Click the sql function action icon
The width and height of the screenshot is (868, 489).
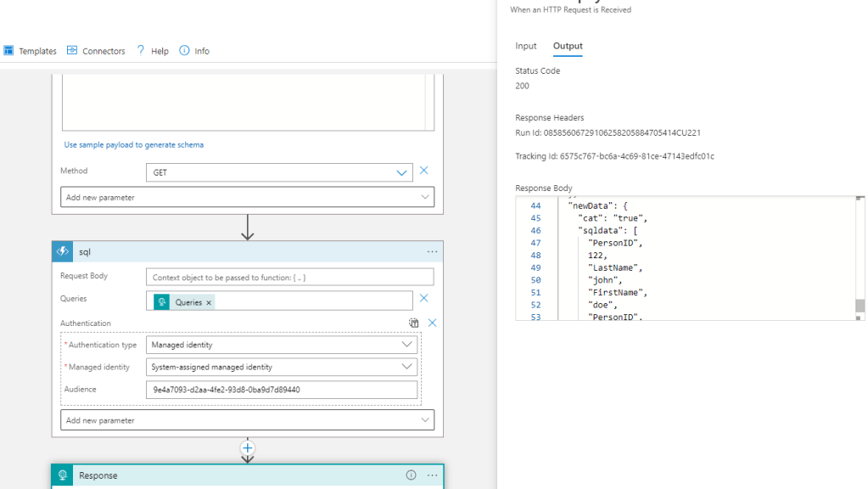click(x=63, y=252)
